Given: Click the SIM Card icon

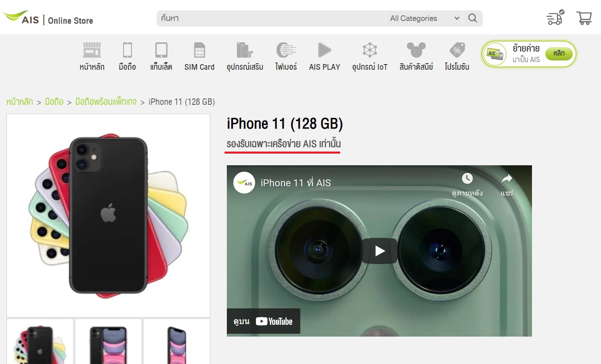Looking at the screenshot, I should pos(199,50).
